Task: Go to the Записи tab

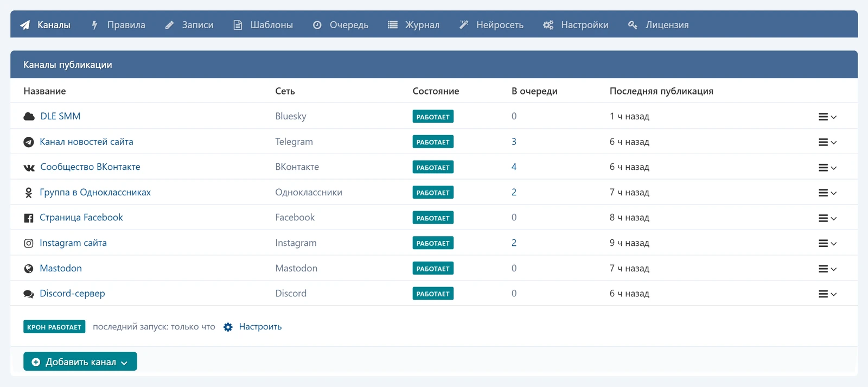Action: [189, 24]
